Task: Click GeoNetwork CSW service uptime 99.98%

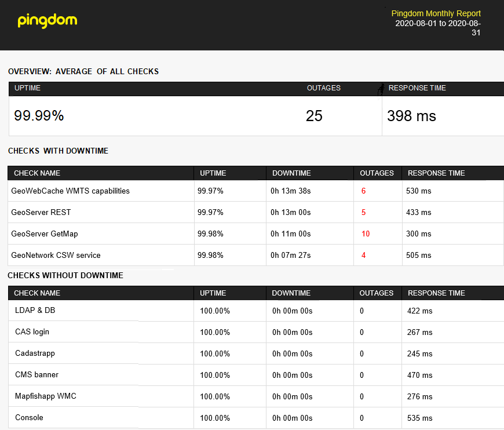Action: click(210, 256)
